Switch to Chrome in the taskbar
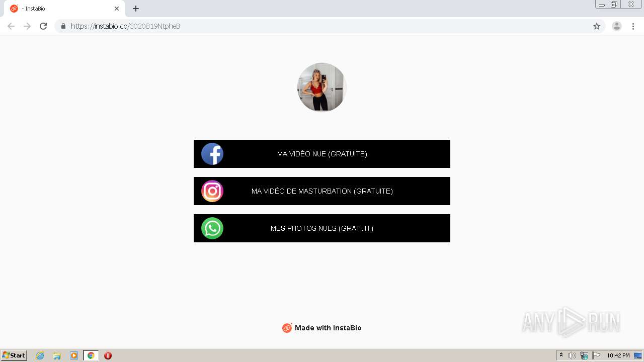Viewport: 644px width, 362px height. [91, 355]
